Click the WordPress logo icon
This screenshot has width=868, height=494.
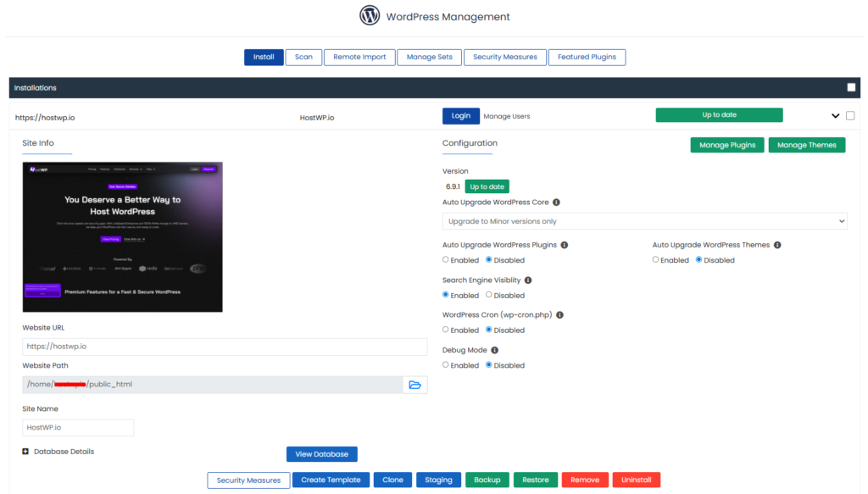pyautogui.click(x=370, y=15)
